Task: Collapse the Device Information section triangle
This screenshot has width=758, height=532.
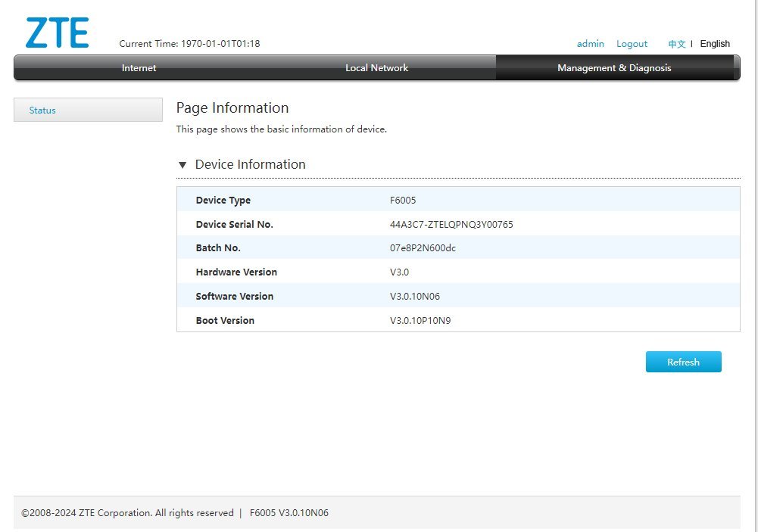Action: click(182, 165)
